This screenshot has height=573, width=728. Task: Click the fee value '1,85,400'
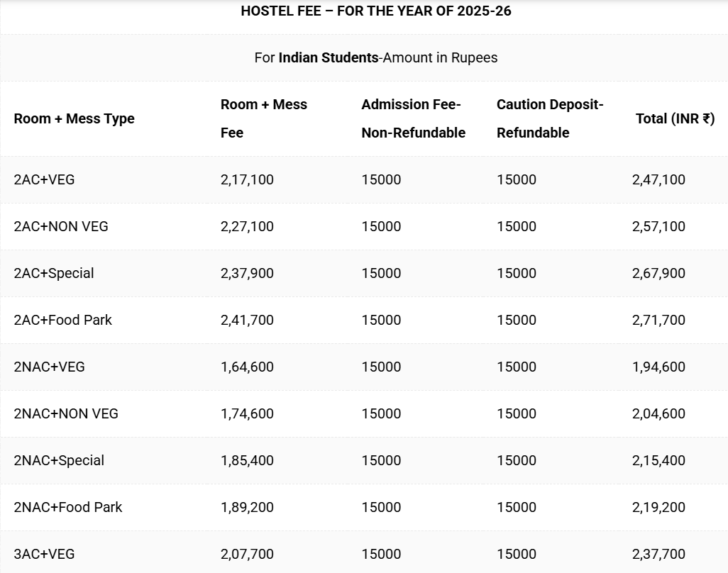247,461
